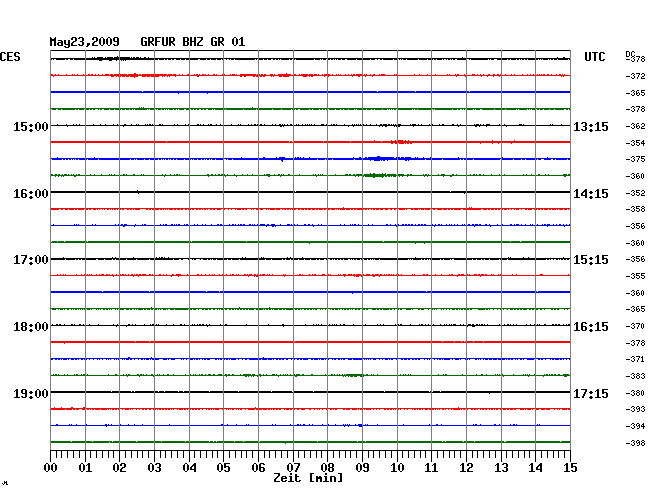Image resolution: width=650 pixels, height=494 pixels.
Task: Pick the 02 minute tick label on axis
Action: pos(119,468)
